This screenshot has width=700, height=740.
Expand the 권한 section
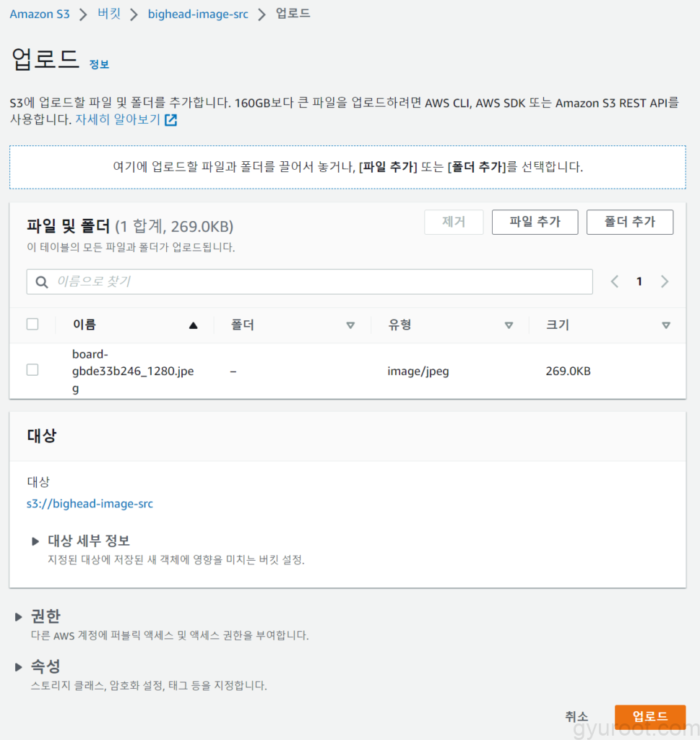[x=19, y=616]
